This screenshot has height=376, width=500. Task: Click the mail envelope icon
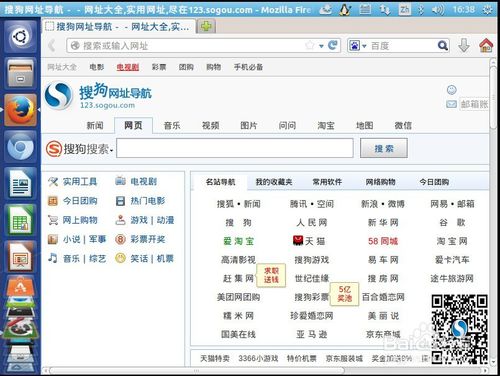click(451, 104)
